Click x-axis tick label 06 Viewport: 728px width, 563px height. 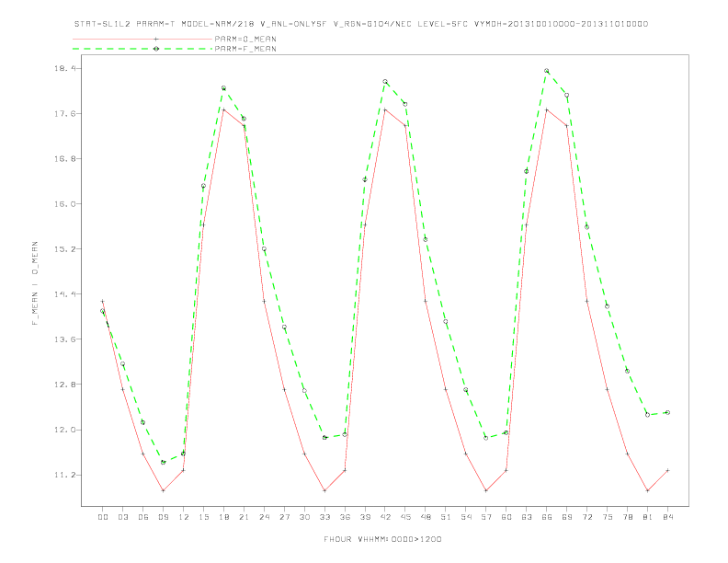point(143,517)
